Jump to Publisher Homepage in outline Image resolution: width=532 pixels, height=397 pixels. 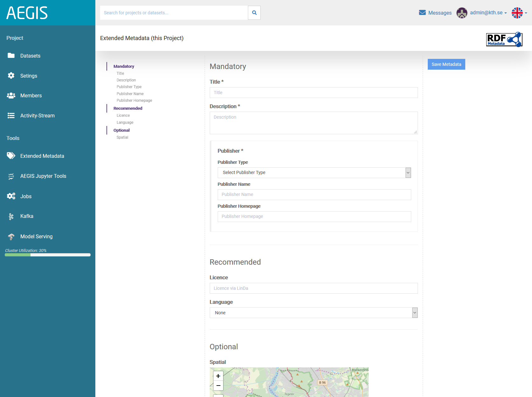click(134, 101)
